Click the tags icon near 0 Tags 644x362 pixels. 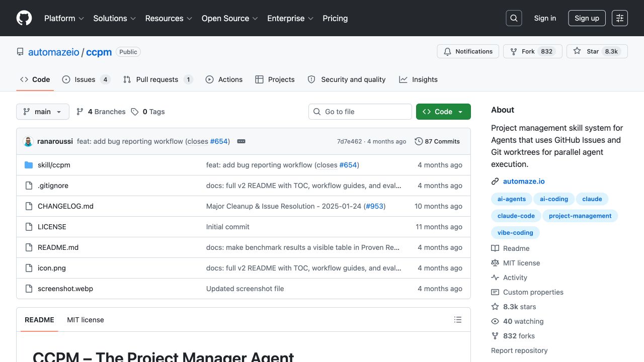[x=135, y=112]
